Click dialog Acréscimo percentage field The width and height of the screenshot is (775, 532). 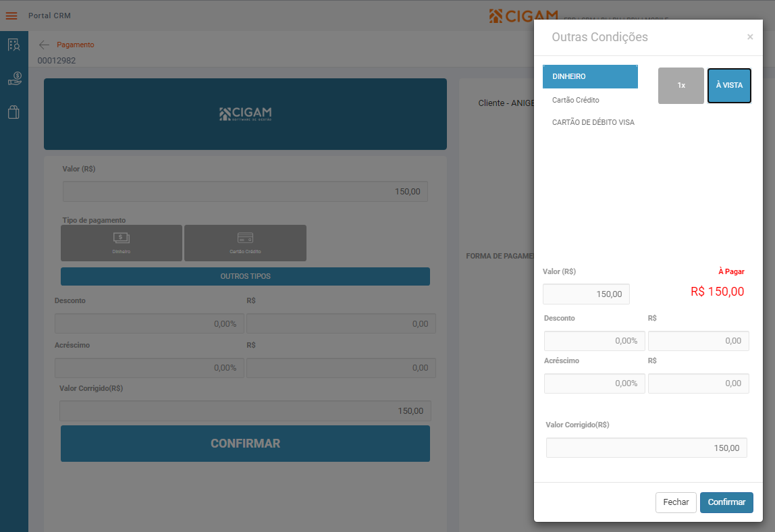594,383
